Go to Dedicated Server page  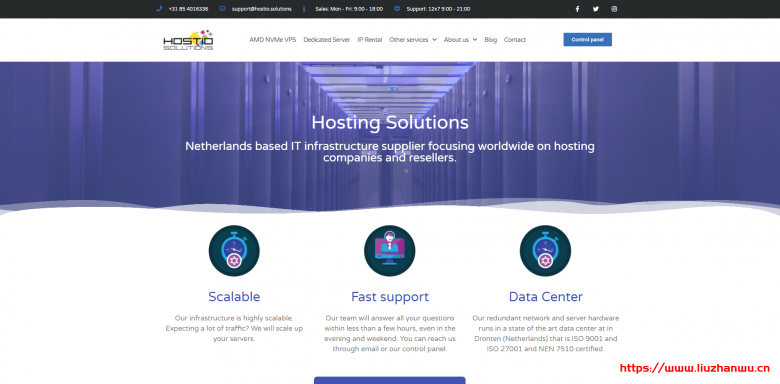tap(327, 40)
